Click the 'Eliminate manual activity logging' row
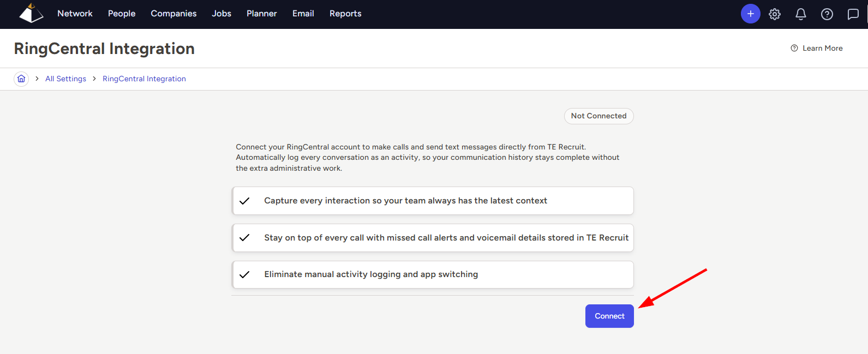 [433, 274]
